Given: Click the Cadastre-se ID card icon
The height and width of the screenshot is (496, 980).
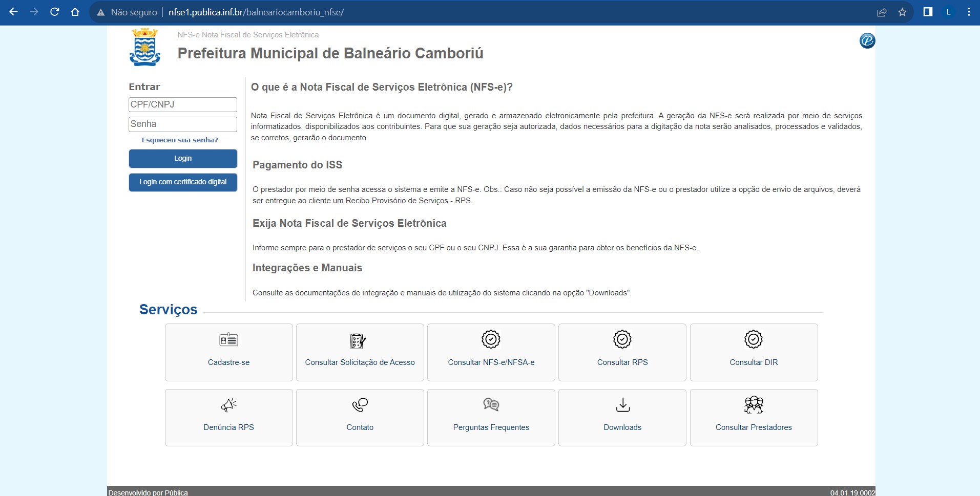Looking at the screenshot, I should (x=228, y=340).
